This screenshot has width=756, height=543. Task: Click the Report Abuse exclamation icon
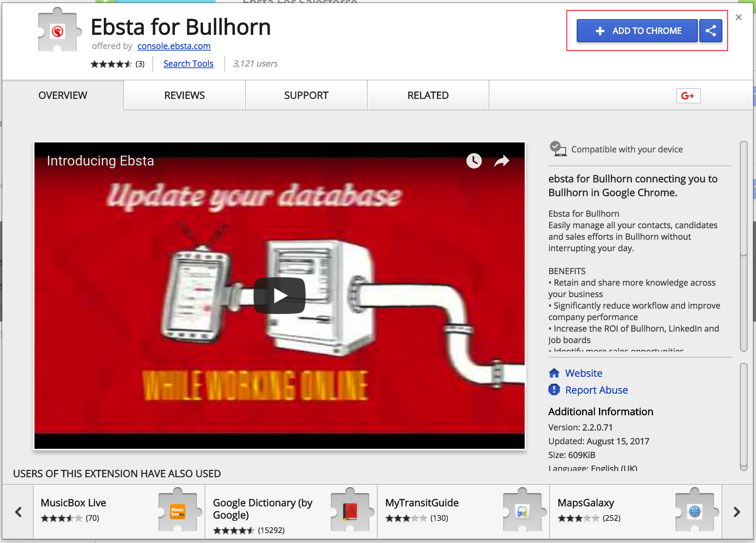pyautogui.click(x=554, y=390)
